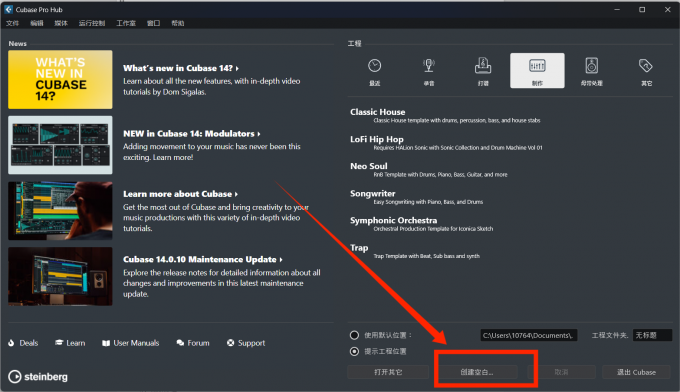Open the 编辑 menu
This screenshot has height=392, width=680.
point(37,23)
